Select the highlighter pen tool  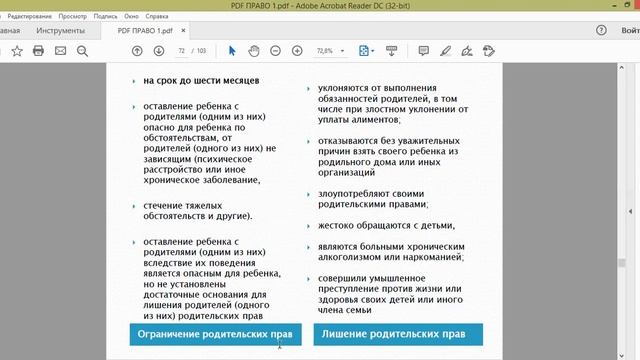click(x=445, y=51)
